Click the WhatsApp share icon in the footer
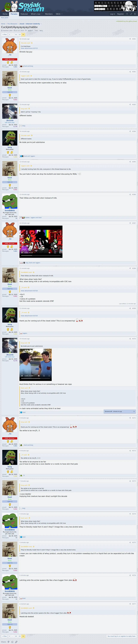The height and width of the screenshot is (644, 138). tap(12, 642)
